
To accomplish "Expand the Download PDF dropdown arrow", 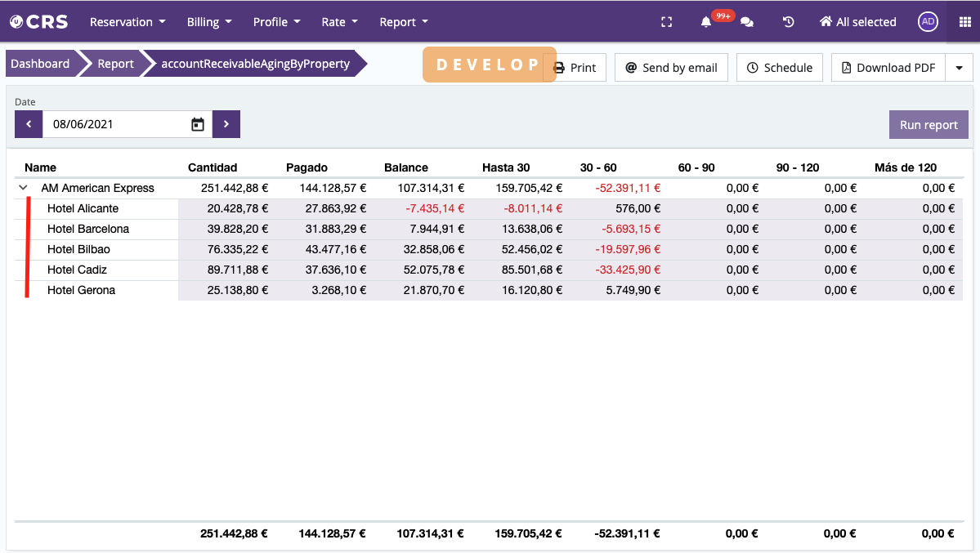I will 959,68.
